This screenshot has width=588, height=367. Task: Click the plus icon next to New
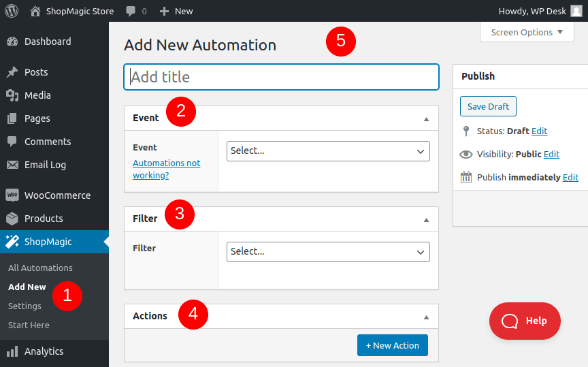[164, 12]
